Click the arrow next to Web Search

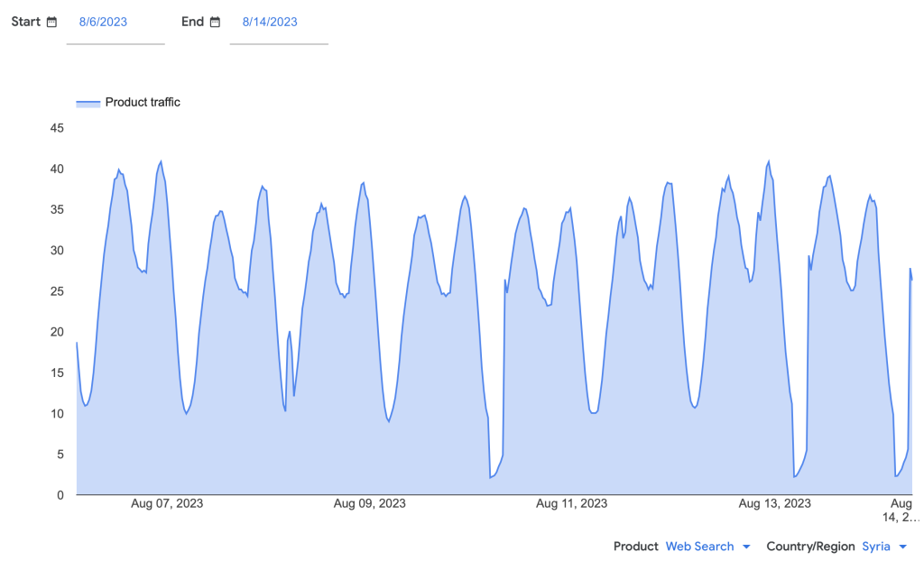coord(746,547)
